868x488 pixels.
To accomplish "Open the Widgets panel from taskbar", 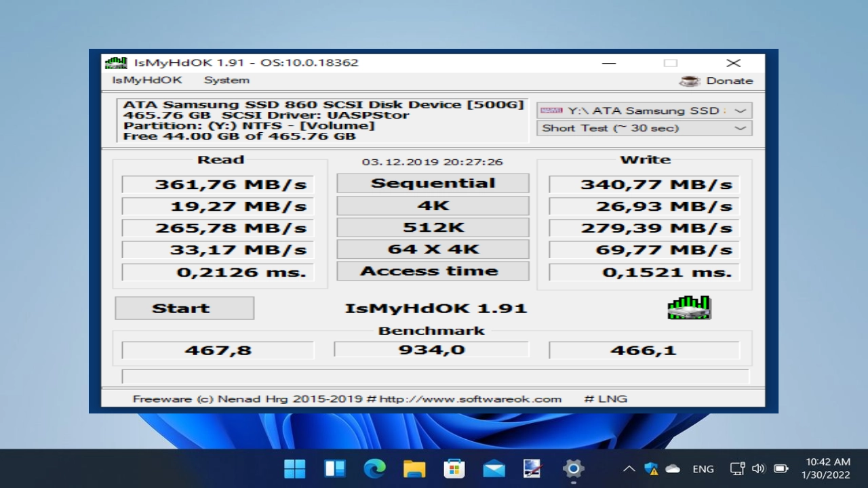I will (335, 468).
